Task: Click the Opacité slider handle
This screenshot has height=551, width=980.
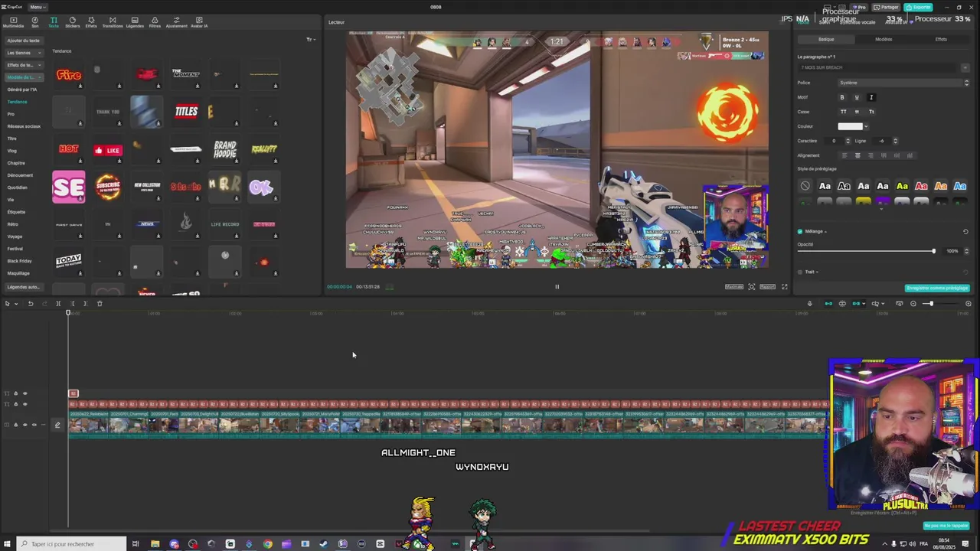Action: pyautogui.click(x=933, y=251)
